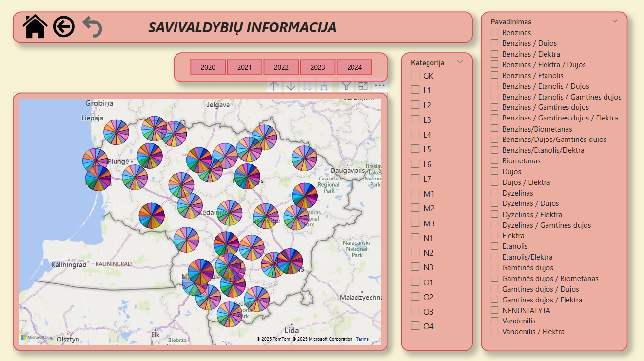This screenshot has width=644, height=361.
Task: Select the Dujos / Elektra checkbox
Action: [495, 182]
